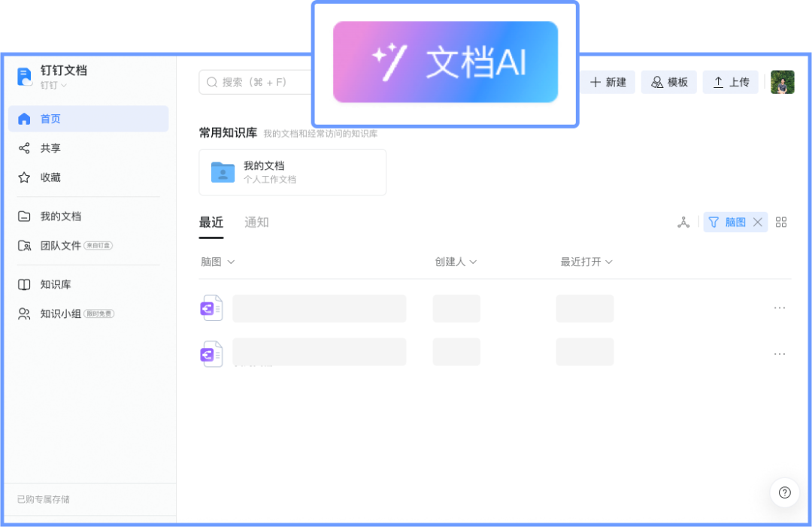
Task: Click the home icon beside 首页
Action: tap(24, 119)
